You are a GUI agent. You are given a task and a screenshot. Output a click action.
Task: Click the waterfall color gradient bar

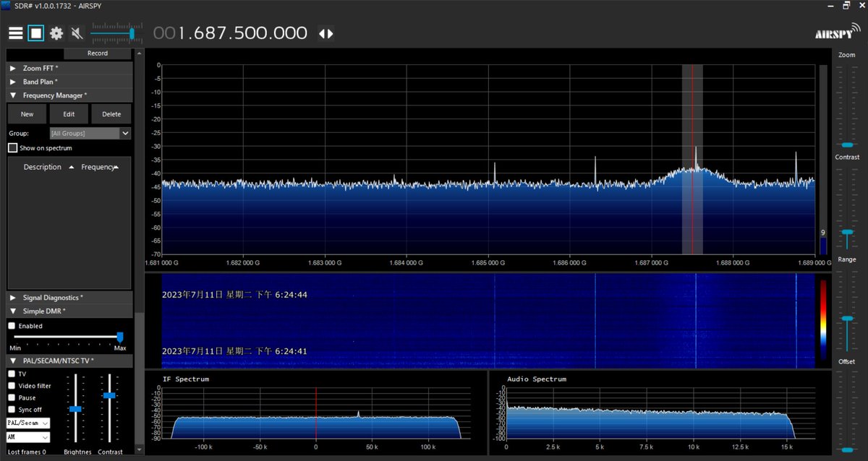click(823, 319)
